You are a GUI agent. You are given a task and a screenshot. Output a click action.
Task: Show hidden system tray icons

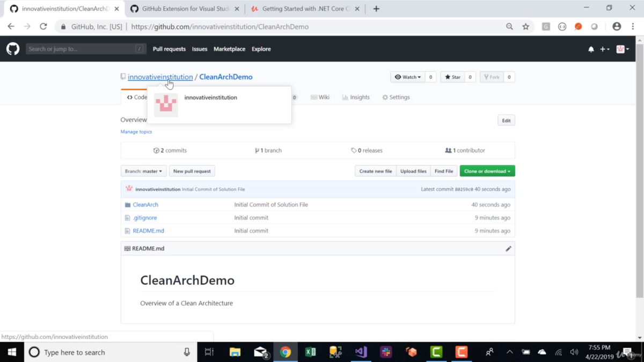[x=509, y=352]
